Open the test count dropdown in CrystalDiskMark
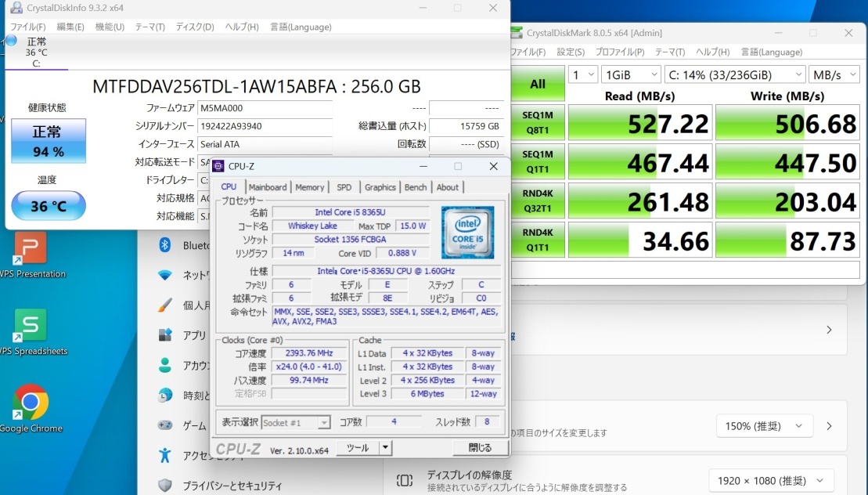868x495 pixels. (582, 74)
